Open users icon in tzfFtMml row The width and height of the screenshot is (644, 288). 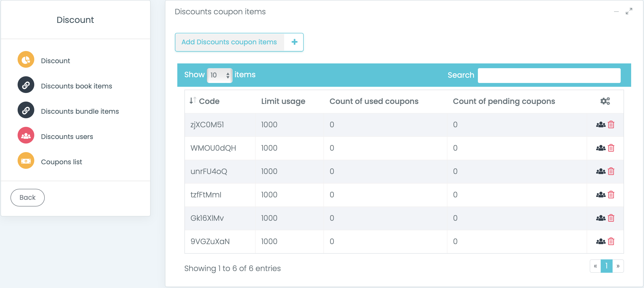click(600, 195)
